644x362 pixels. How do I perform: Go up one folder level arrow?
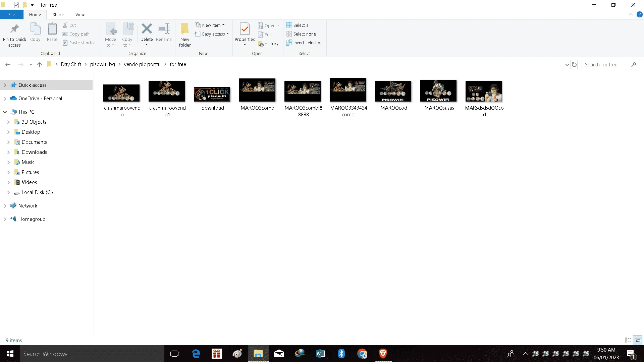coord(40,64)
